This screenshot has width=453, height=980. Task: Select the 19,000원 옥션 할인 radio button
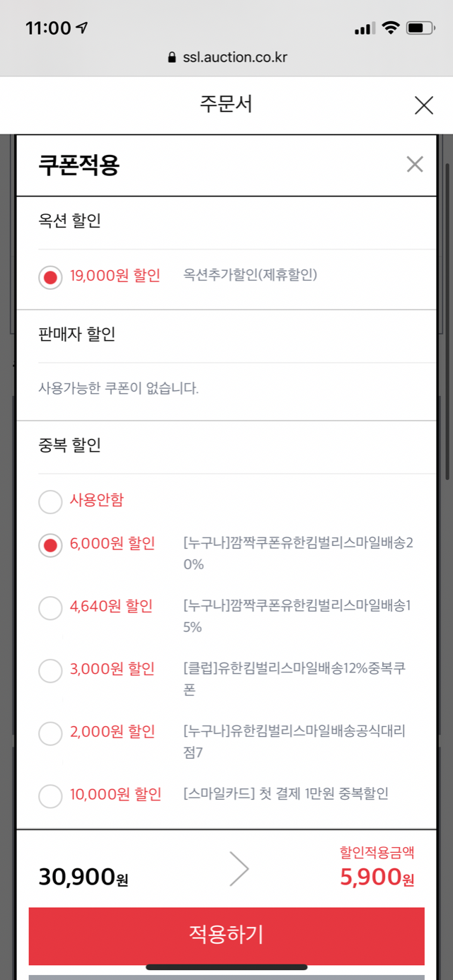click(x=50, y=276)
